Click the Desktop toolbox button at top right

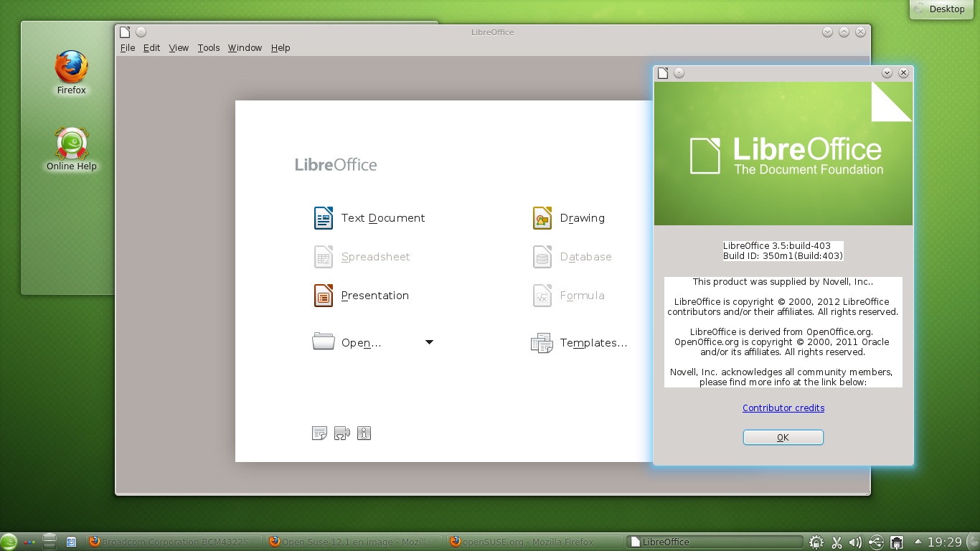click(940, 9)
